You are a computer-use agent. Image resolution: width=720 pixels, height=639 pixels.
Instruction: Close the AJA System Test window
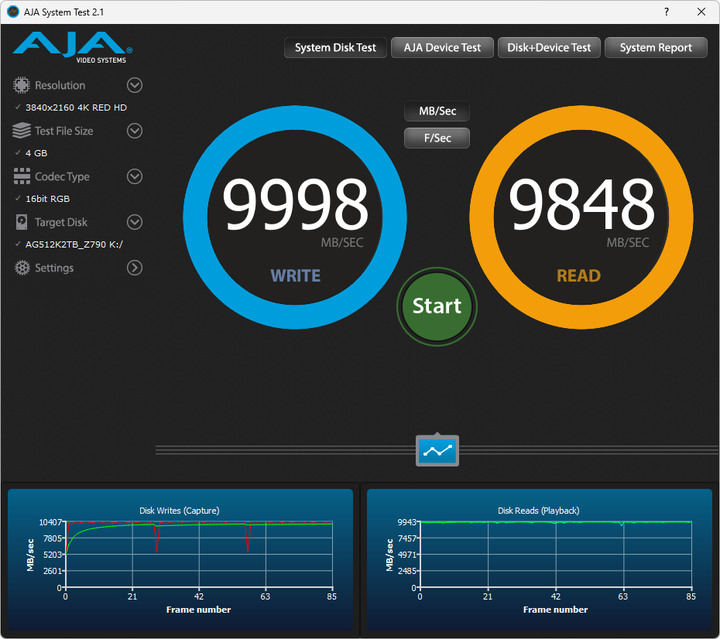tap(701, 12)
